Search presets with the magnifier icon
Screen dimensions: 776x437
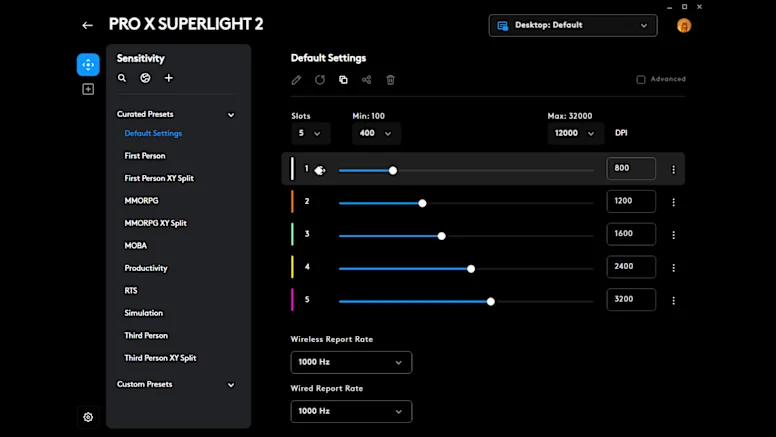coord(122,78)
